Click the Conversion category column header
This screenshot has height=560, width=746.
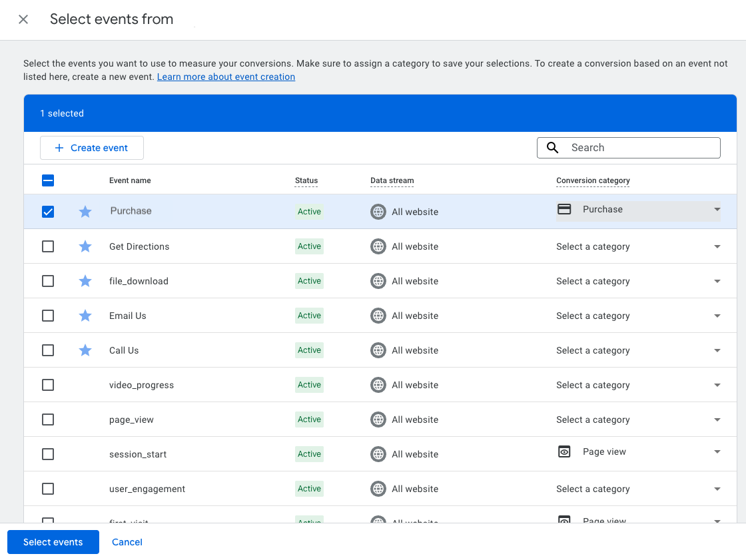click(593, 180)
